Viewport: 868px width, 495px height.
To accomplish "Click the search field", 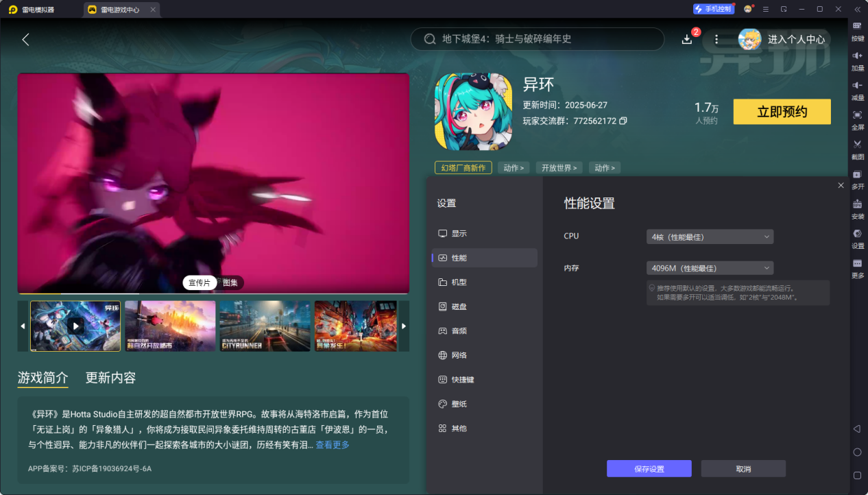I will click(538, 39).
